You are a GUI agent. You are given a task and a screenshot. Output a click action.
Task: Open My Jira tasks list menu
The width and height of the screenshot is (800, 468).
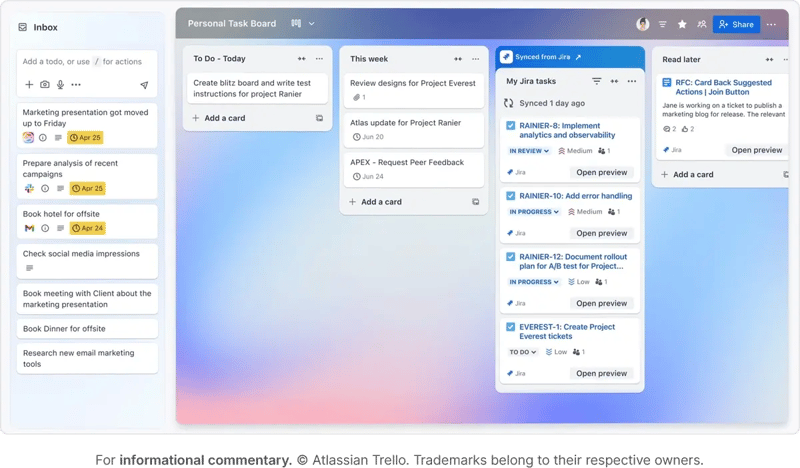click(632, 81)
